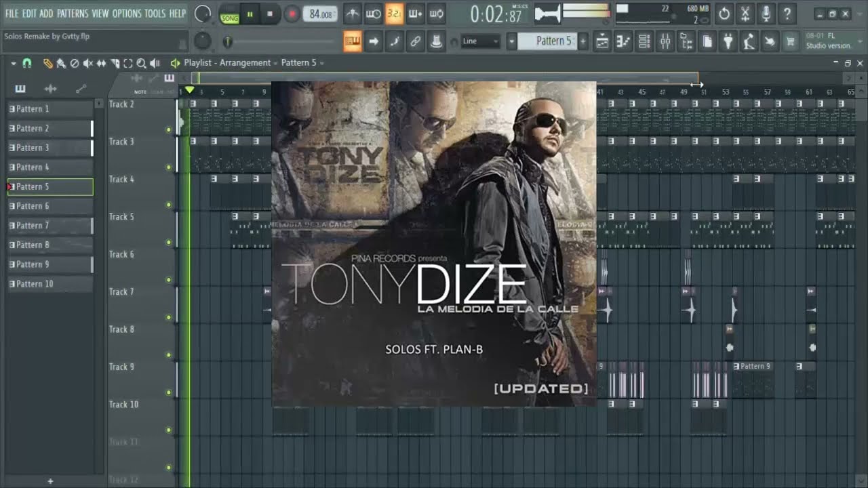868x488 pixels.
Task: Add a new pattern with plus button
Action: tap(583, 41)
